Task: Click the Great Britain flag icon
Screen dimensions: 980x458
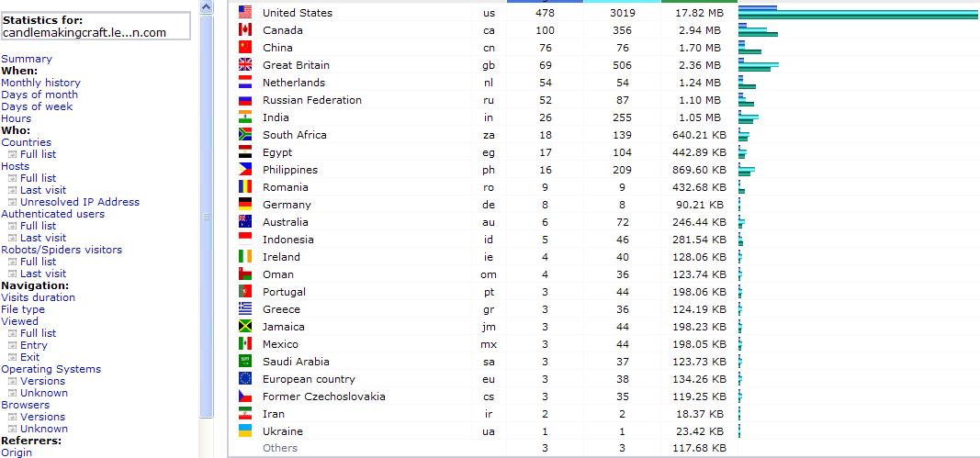Action: pyautogui.click(x=245, y=65)
